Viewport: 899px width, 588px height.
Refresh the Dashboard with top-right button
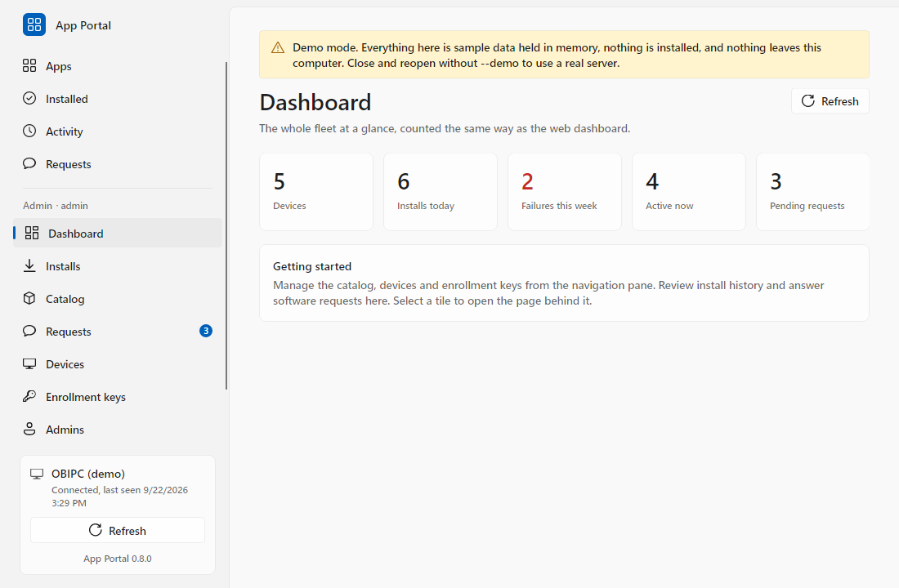pyautogui.click(x=830, y=101)
